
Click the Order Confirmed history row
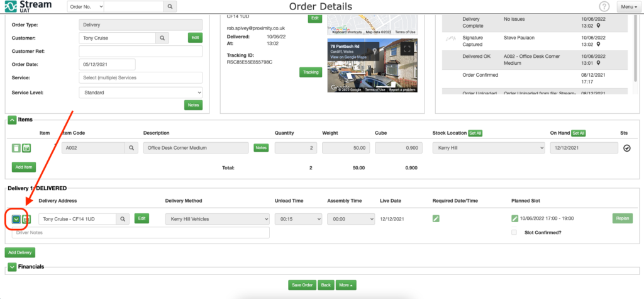coord(535,78)
